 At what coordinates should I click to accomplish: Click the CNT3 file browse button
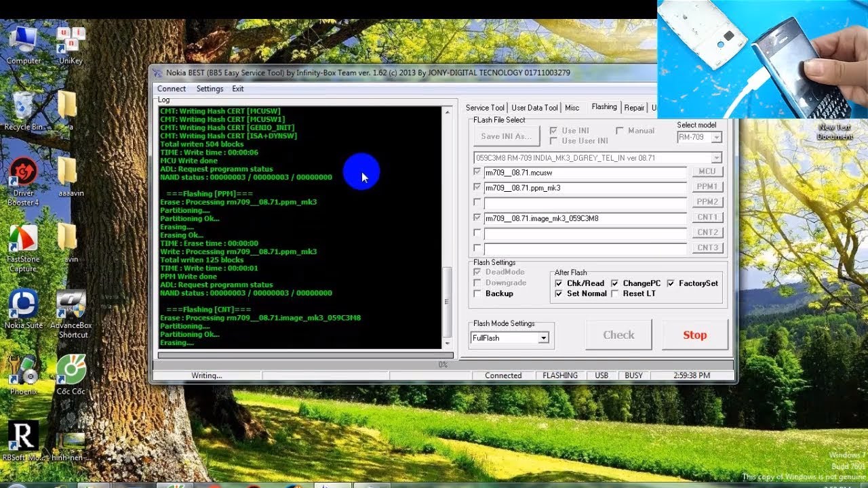[707, 248]
